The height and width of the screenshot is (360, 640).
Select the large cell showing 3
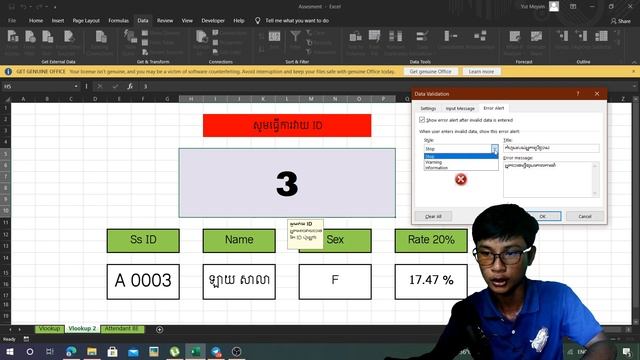pyautogui.click(x=287, y=183)
